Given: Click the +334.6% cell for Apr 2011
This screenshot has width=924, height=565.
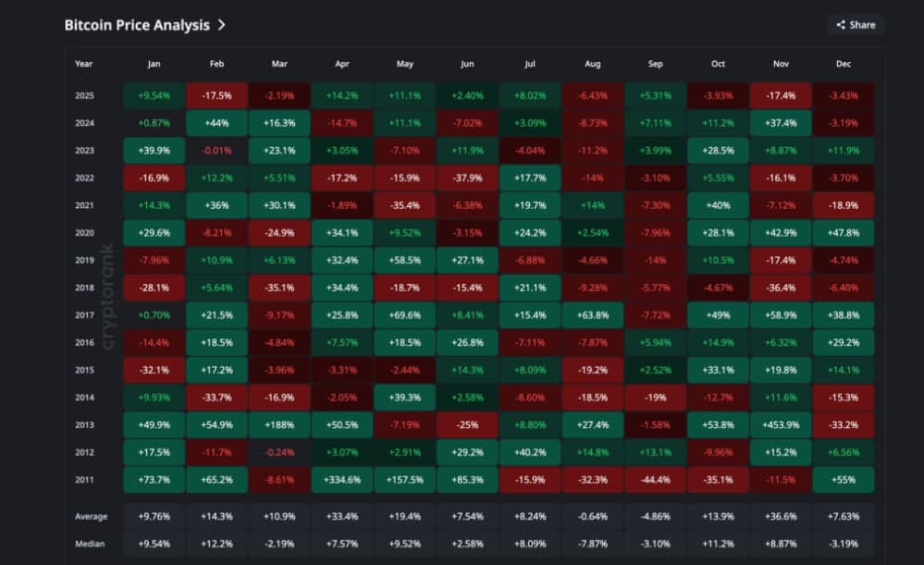Looking at the screenshot, I should click(x=342, y=480).
